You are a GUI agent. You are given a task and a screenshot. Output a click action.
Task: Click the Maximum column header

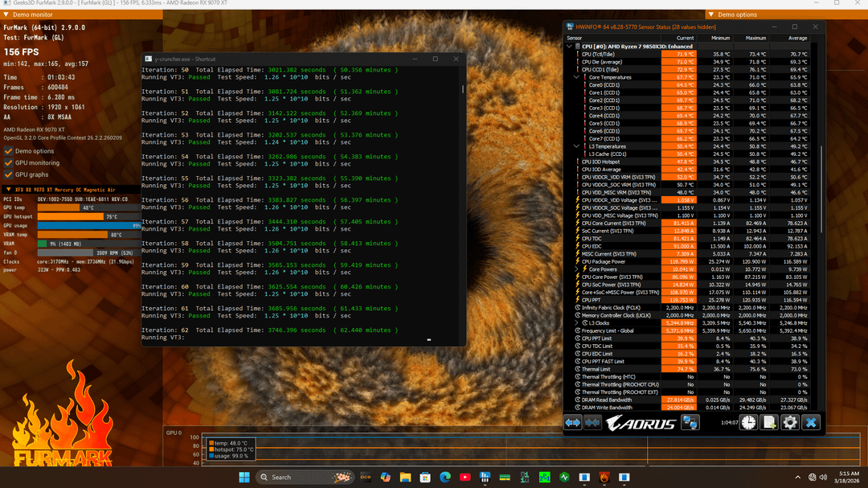coord(755,38)
